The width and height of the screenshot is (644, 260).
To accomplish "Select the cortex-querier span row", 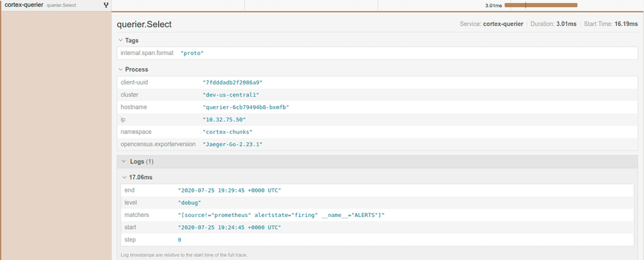I will (x=55, y=5).
